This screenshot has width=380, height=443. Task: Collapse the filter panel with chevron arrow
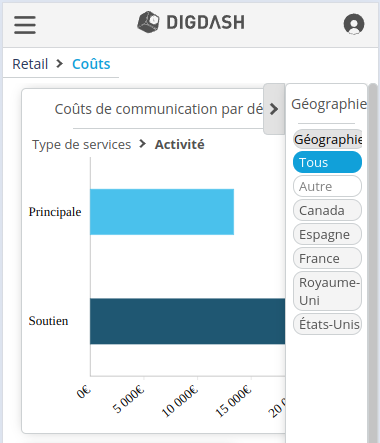tap(274, 109)
